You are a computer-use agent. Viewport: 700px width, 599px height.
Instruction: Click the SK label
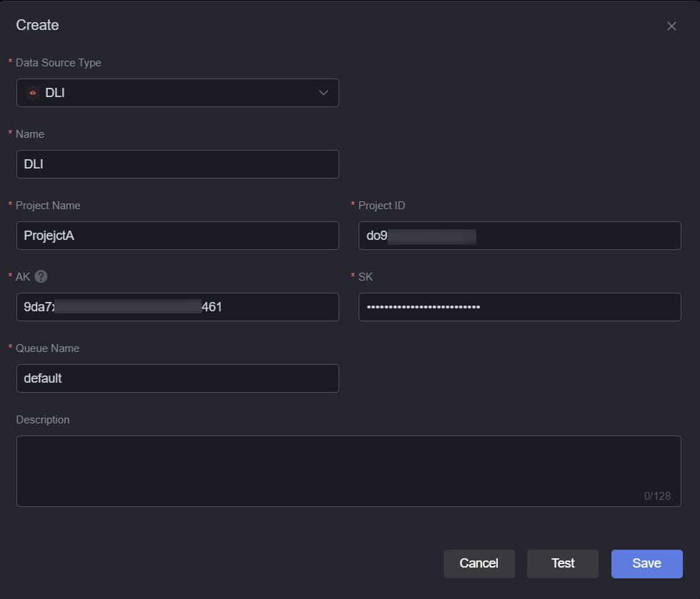click(366, 277)
